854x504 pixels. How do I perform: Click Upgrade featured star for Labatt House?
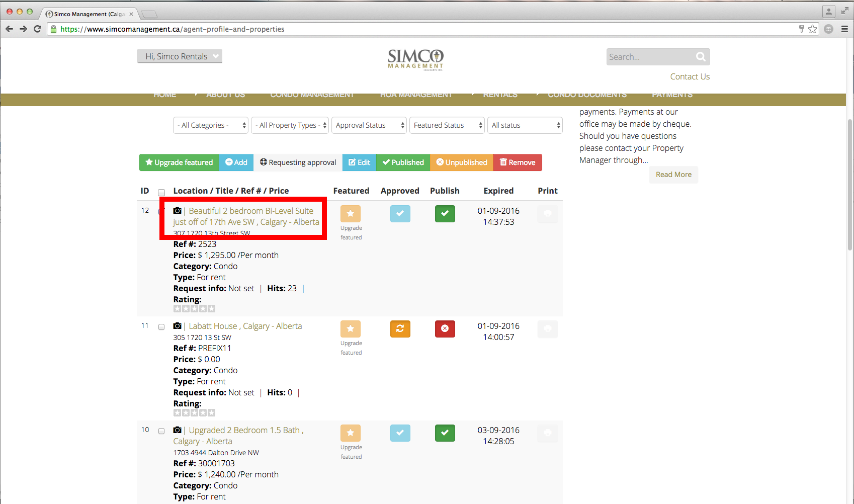click(x=351, y=329)
